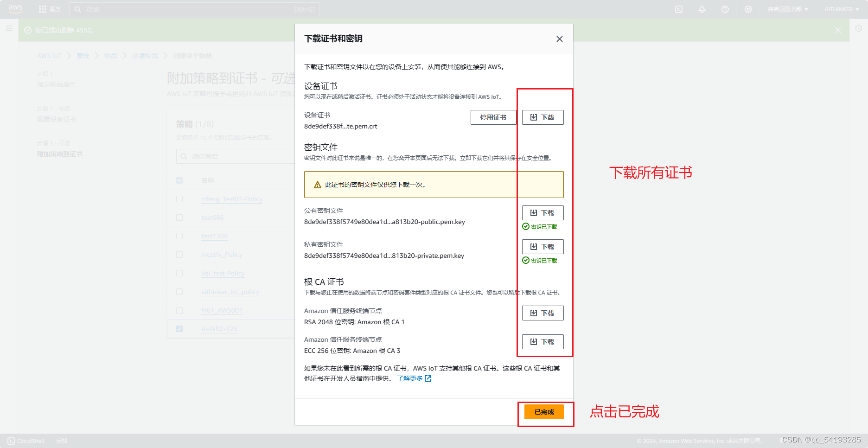868x448 pixels.
Task: Download the private key file
Action: [543, 247]
